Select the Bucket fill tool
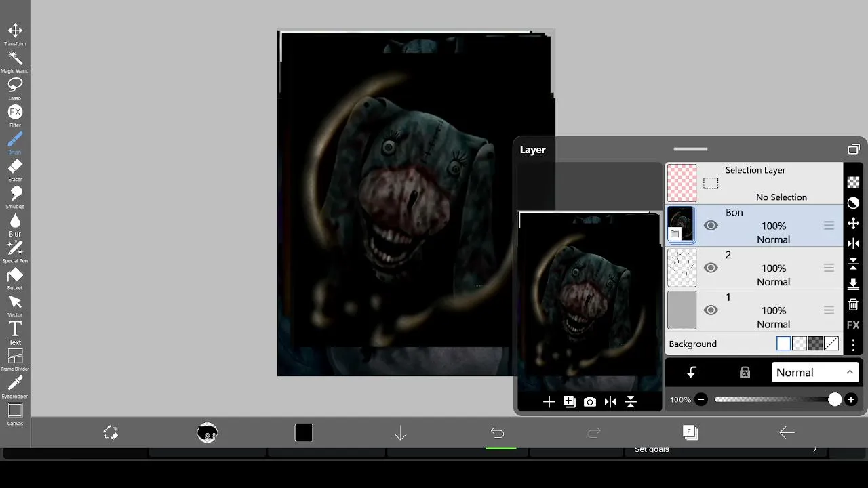Image resolution: width=868 pixels, height=488 pixels. point(15,278)
